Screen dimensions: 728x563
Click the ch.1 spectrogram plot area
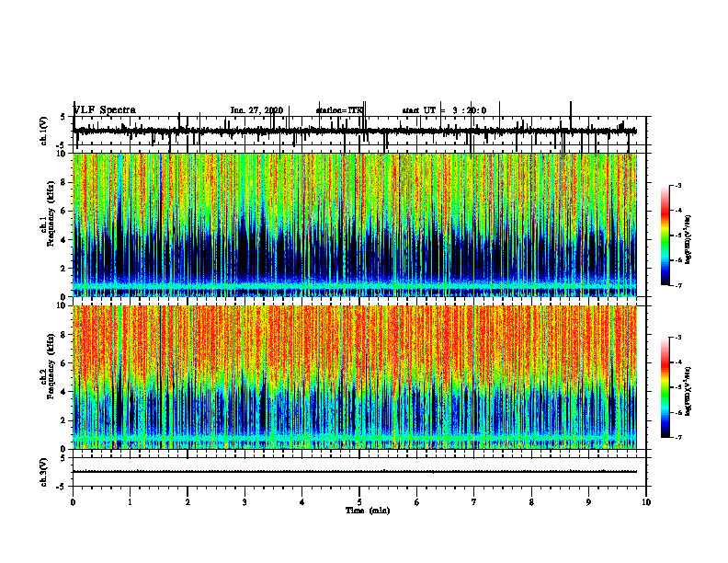355,224
